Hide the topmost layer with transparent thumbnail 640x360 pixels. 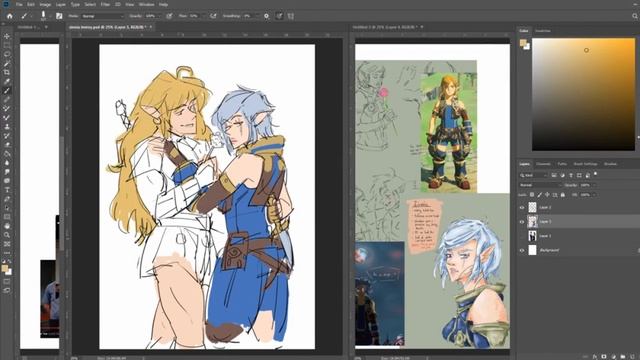(522, 207)
